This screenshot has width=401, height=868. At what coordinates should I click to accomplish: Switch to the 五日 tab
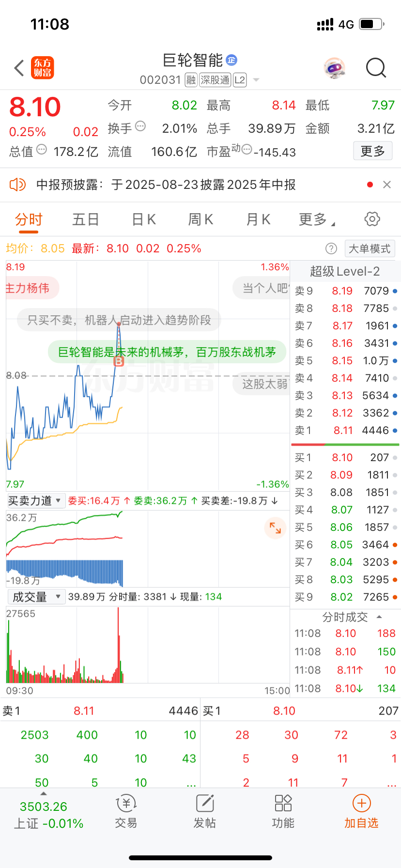[86, 219]
